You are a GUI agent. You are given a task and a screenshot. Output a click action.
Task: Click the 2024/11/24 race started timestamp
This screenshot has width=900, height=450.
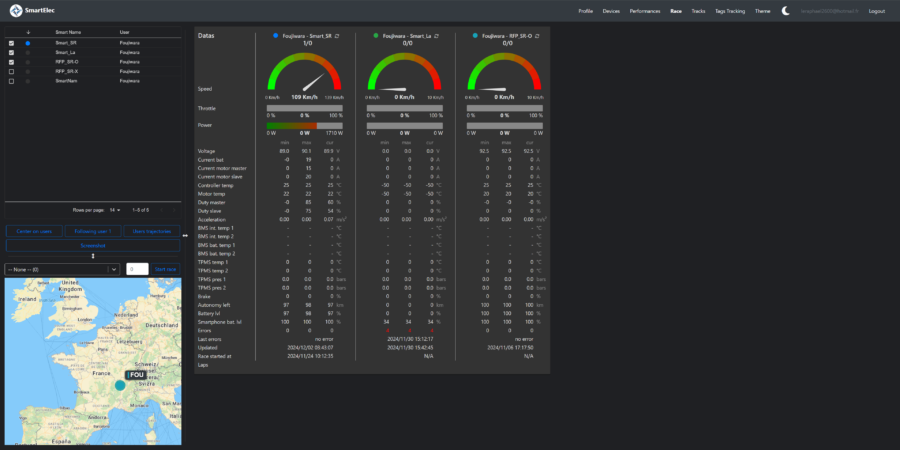[x=311, y=356]
